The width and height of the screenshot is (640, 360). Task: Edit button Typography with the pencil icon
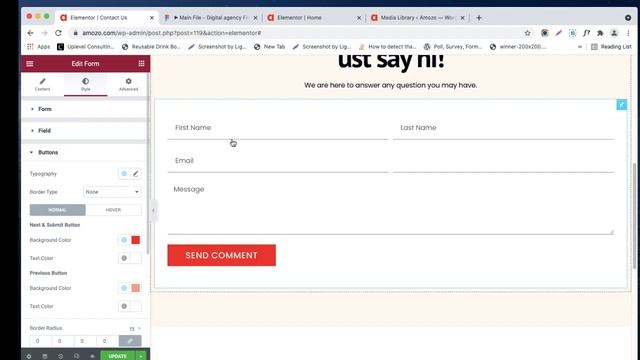pyautogui.click(x=136, y=173)
